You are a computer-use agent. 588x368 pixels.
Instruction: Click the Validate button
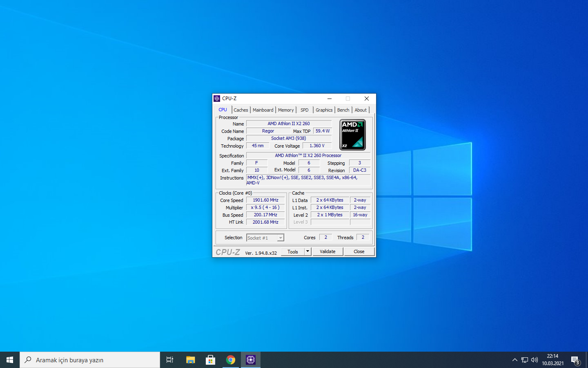[327, 251]
